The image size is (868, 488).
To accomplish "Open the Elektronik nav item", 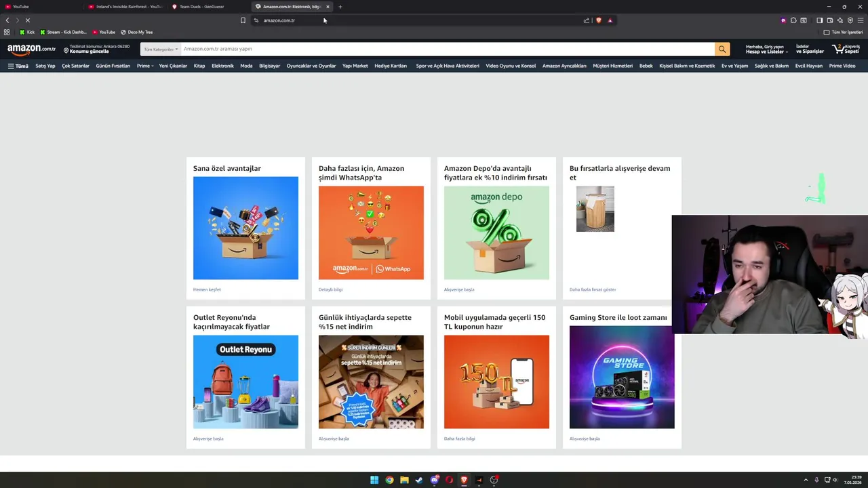I will click(222, 66).
